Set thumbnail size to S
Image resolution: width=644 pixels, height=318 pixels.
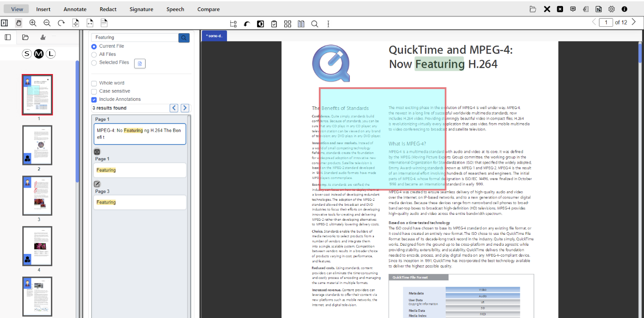[x=27, y=54]
